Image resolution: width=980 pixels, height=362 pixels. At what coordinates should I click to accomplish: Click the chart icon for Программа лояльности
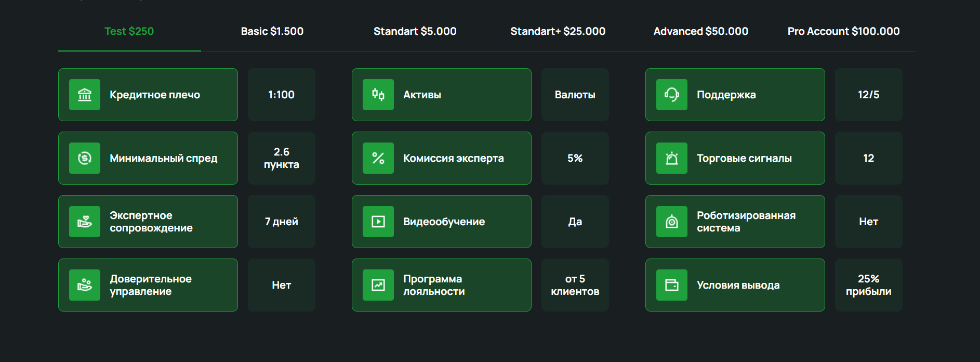click(378, 285)
